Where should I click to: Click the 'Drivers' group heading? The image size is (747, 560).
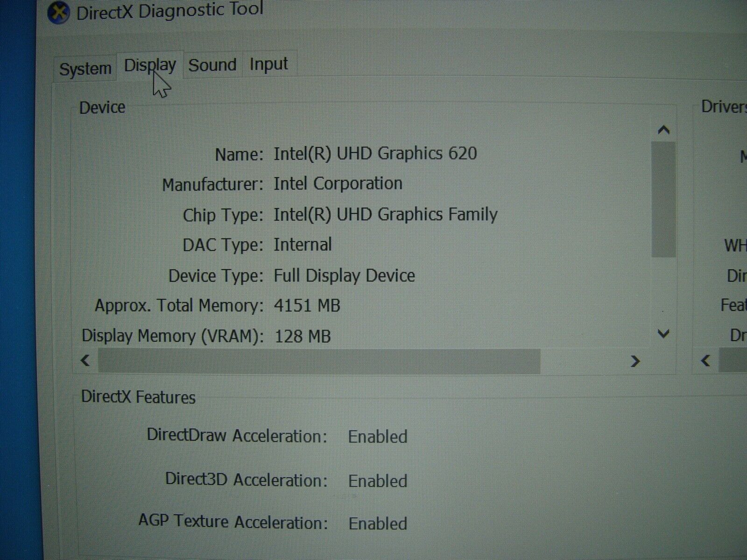click(x=724, y=107)
